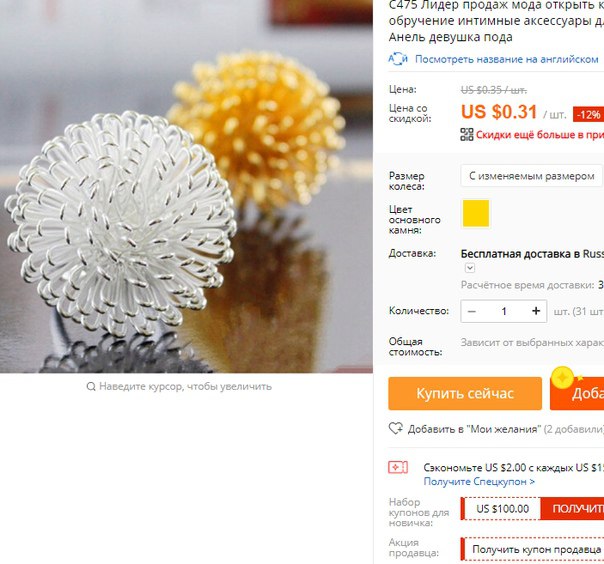This screenshot has height=564, width=604.
Task: Click the magnifier icon under the product image
Action: tap(91, 386)
